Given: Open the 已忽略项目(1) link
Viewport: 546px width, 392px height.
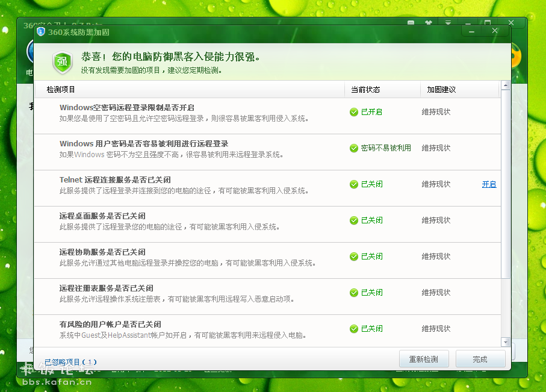Looking at the screenshot, I should (70, 362).
